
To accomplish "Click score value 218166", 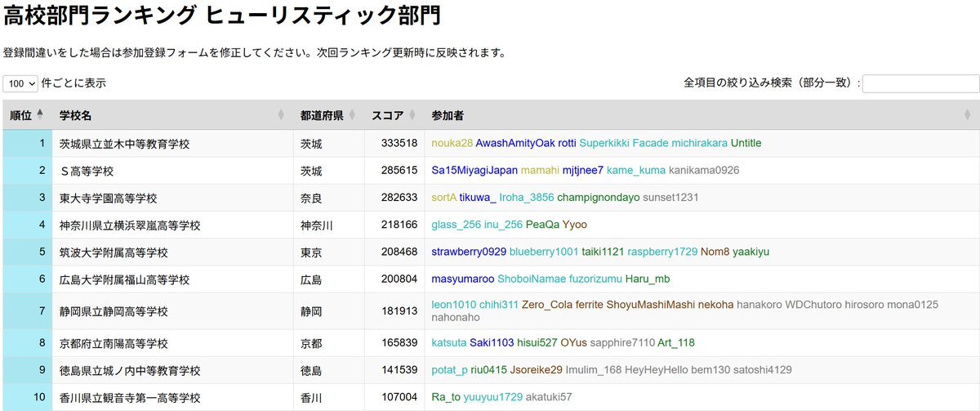I will click(x=399, y=225).
